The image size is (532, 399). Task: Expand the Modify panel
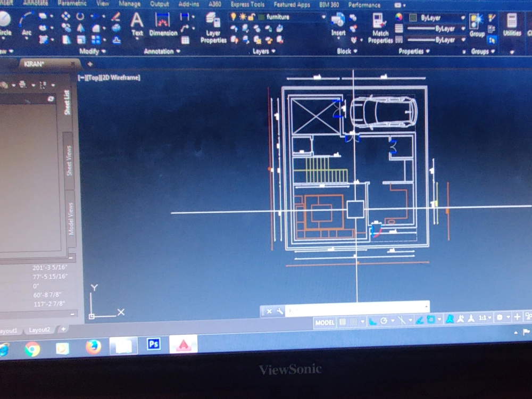click(92, 52)
